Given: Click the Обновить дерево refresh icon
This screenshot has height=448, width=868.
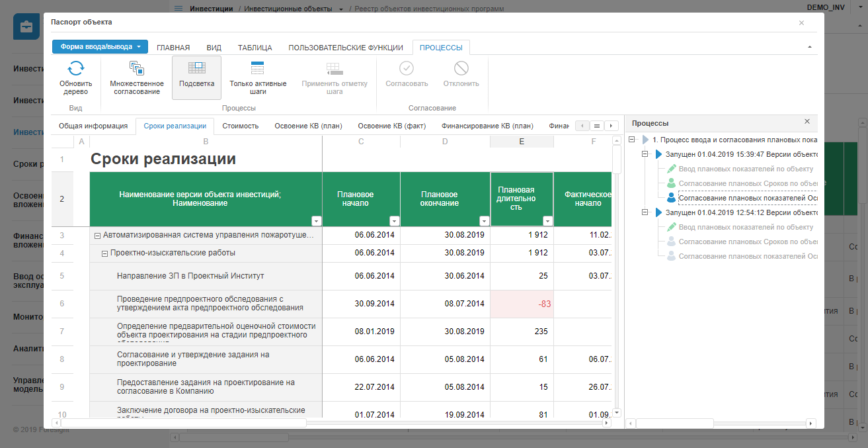Looking at the screenshot, I should tap(76, 68).
